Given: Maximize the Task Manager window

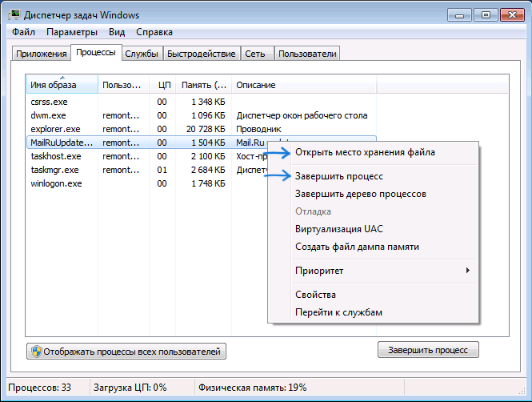Looking at the screenshot, I should coord(486,15).
